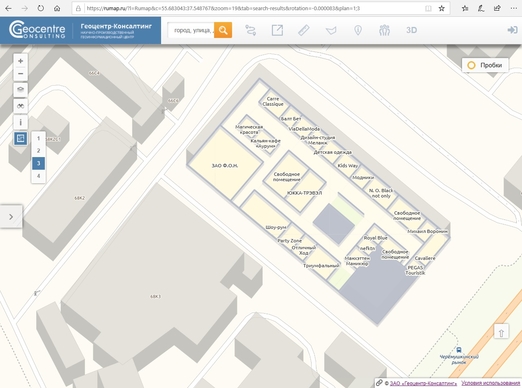Click the 'Cavaliere' shop label
522x388 pixels.
(x=425, y=258)
